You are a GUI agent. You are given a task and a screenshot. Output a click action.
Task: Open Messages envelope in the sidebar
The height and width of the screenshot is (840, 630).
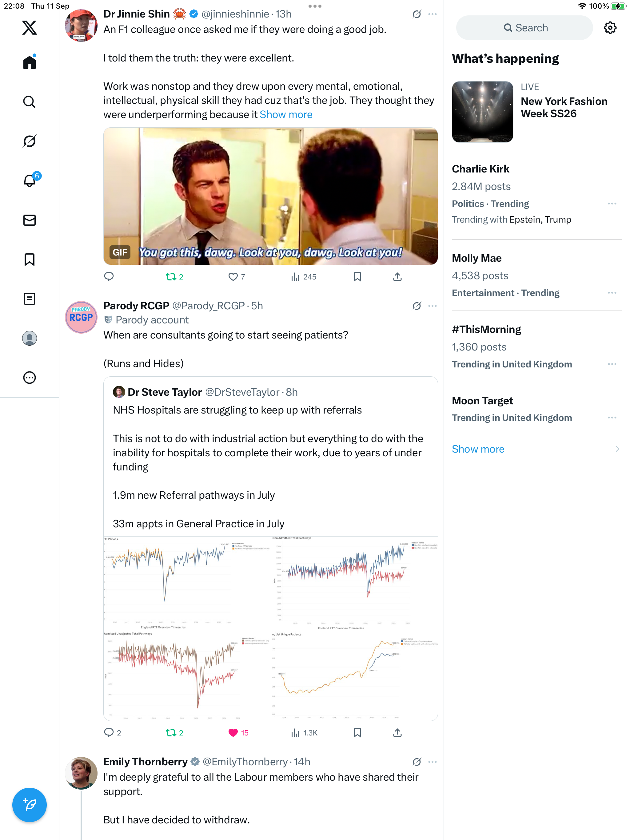point(29,220)
